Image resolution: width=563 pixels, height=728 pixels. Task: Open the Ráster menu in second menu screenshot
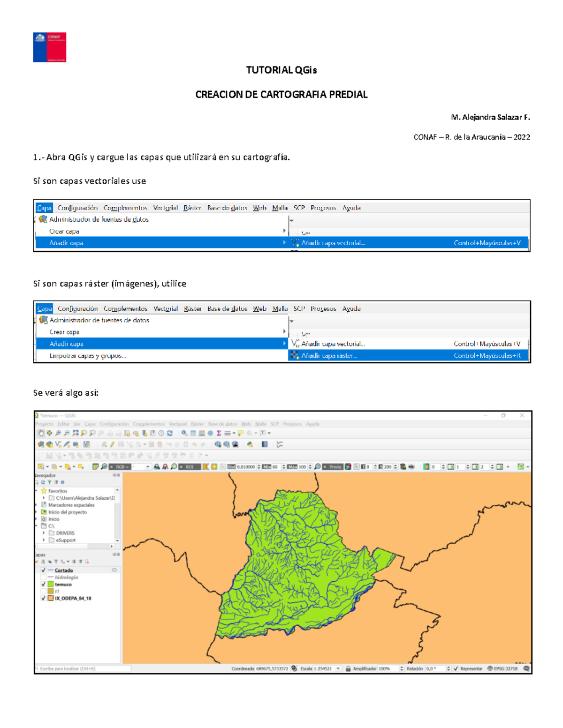tap(192, 308)
